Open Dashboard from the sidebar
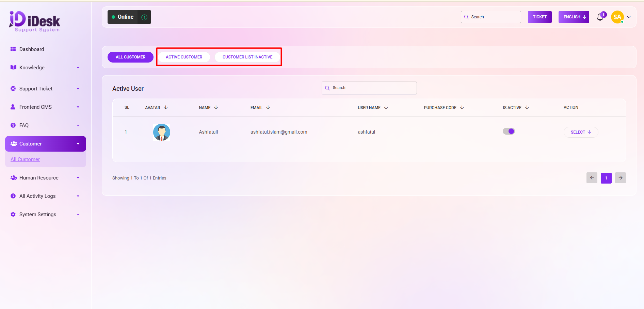The width and height of the screenshot is (644, 309). (x=31, y=49)
